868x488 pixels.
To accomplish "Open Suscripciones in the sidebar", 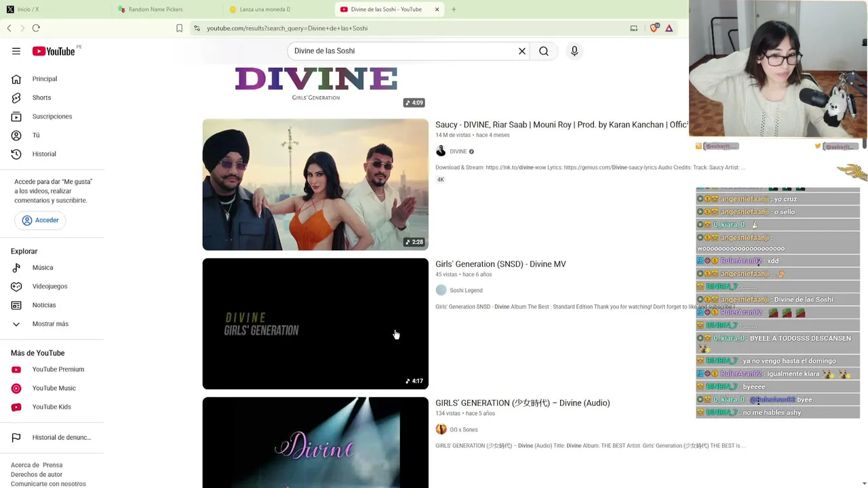I will click(52, 117).
